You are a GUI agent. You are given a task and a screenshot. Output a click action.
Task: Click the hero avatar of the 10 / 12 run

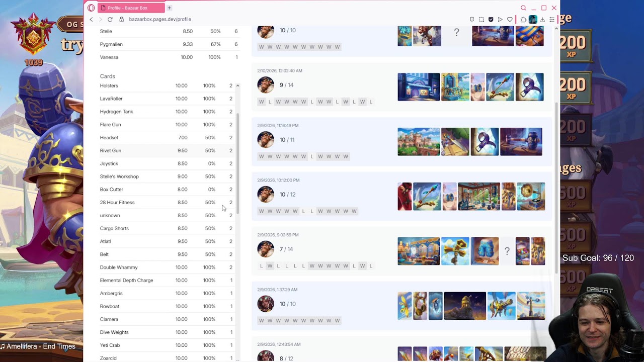pos(266,195)
